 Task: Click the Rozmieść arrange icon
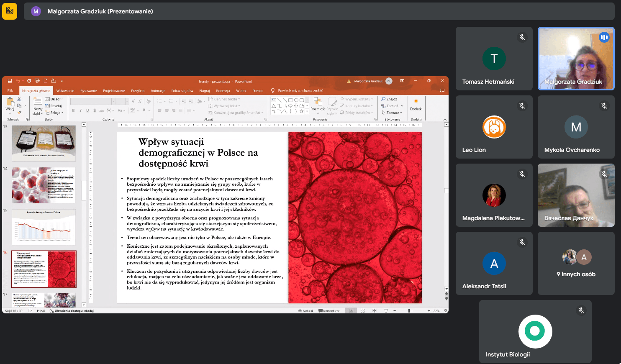click(x=318, y=101)
